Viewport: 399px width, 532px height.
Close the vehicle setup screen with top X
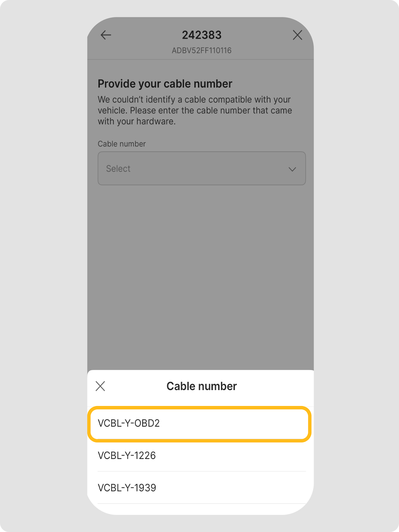(297, 35)
